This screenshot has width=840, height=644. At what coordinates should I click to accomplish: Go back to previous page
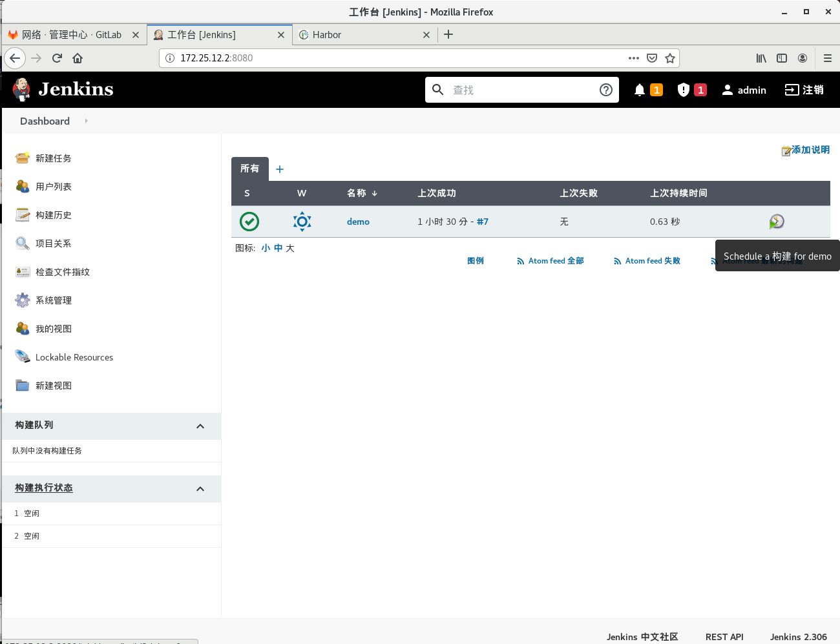(x=15, y=58)
